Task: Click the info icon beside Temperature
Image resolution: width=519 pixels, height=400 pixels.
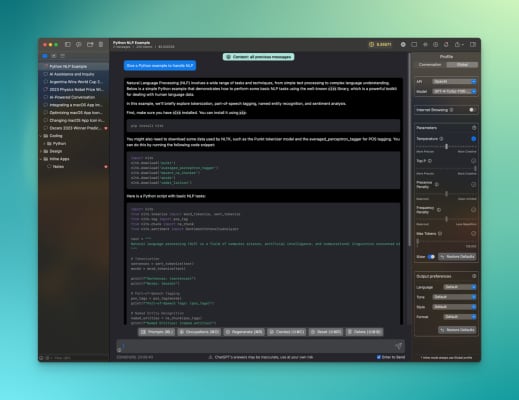Action: tap(441, 139)
